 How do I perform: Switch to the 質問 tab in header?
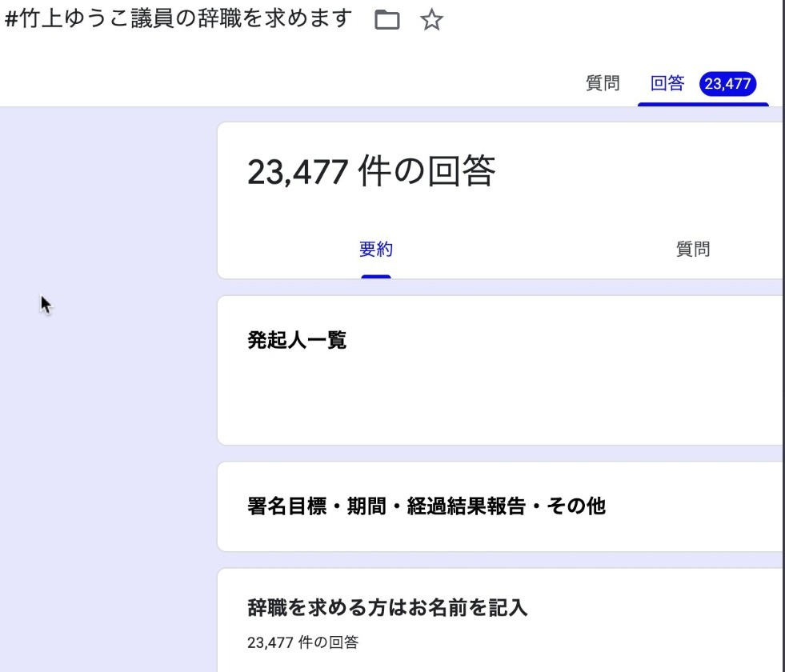(x=603, y=83)
